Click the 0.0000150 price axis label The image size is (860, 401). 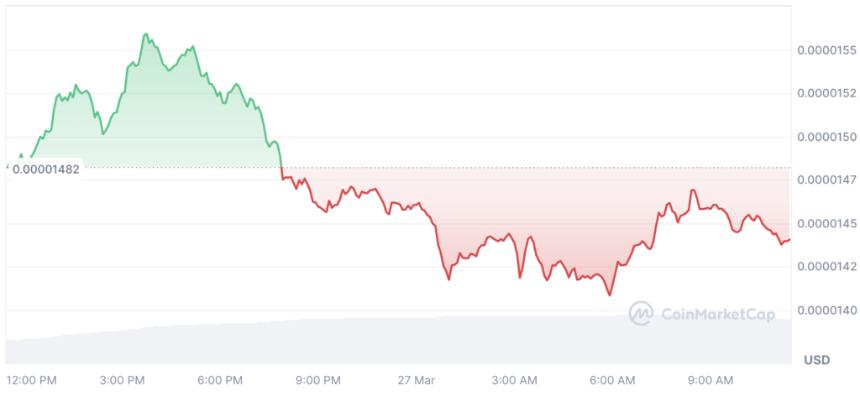(827, 137)
